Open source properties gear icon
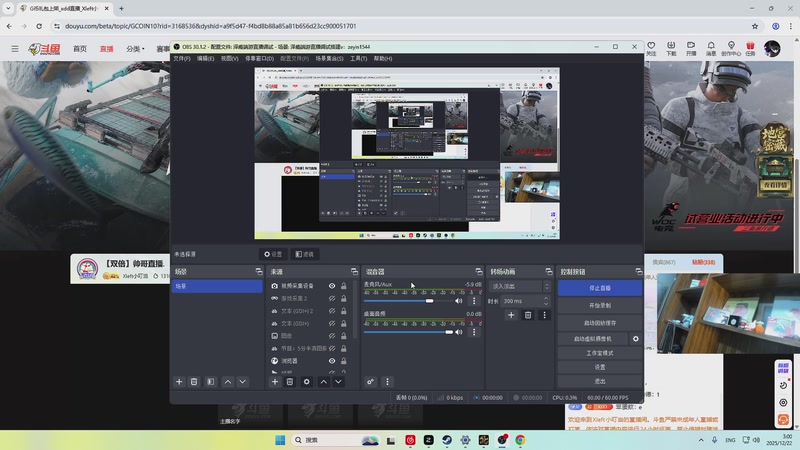Viewport: 800px width, 450px height. coord(307,382)
